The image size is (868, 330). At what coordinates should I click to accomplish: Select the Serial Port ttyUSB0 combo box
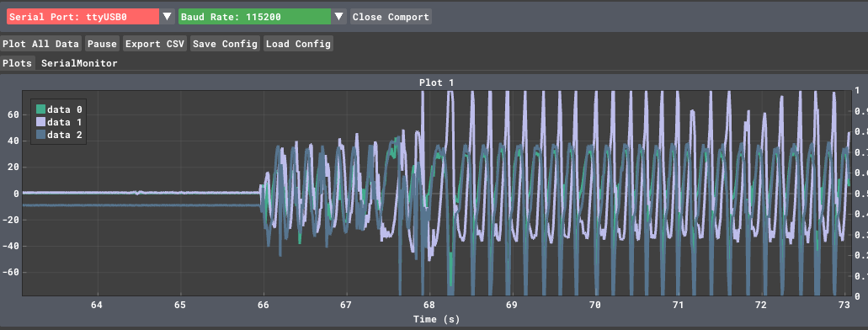(83, 17)
